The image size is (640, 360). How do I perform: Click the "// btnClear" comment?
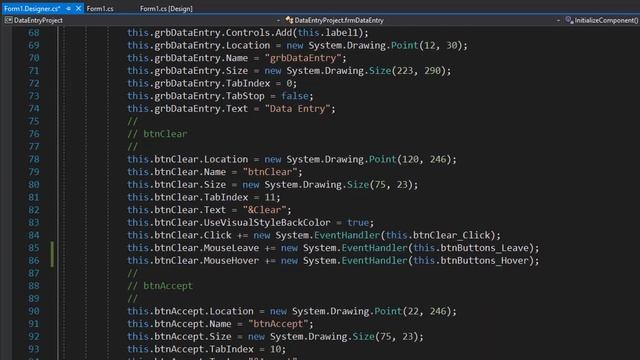coord(157,134)
